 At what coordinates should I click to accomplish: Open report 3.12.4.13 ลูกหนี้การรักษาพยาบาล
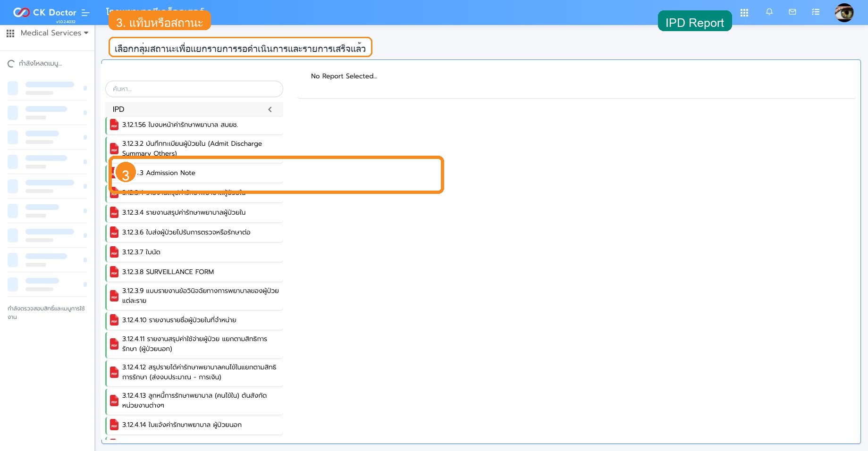tap(194, 401)
